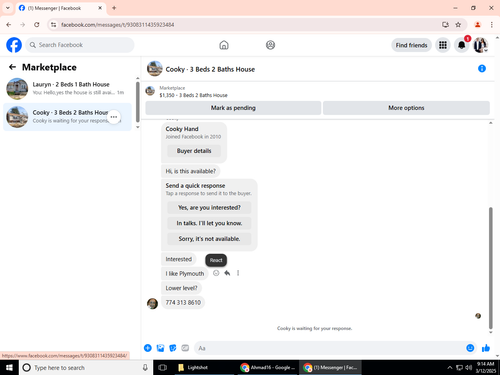
Task: Send quick response Yes, are you interested?
Action: tap(209, 208)
